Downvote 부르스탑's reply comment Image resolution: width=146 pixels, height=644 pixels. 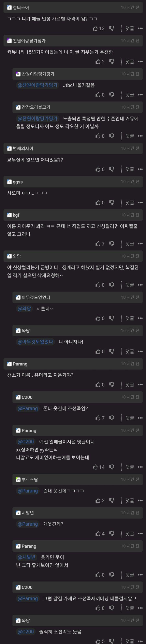112,500
